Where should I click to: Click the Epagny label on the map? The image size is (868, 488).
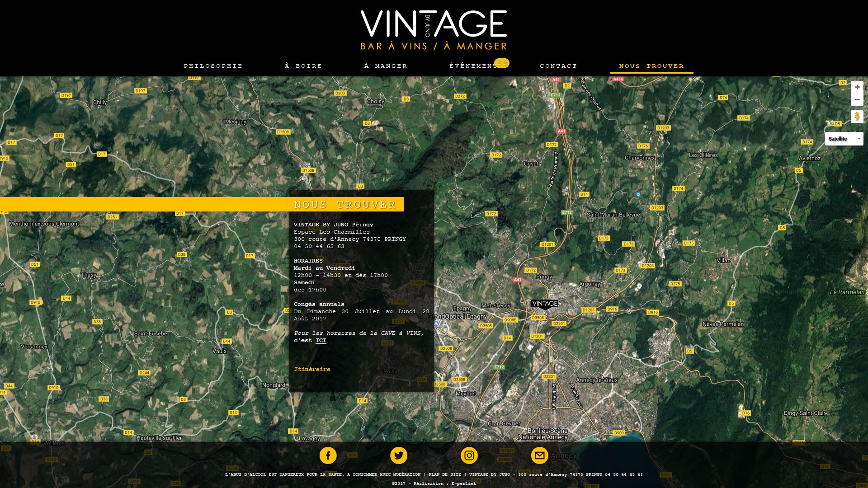462,308
